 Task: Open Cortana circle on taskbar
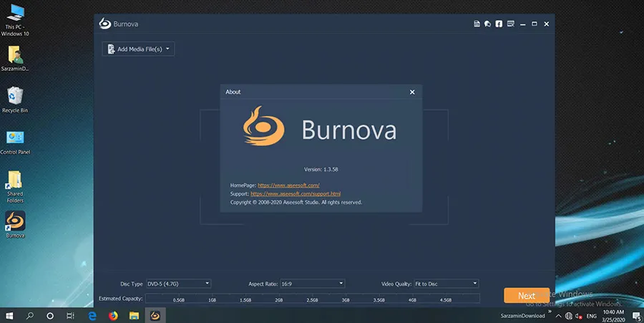50,316
